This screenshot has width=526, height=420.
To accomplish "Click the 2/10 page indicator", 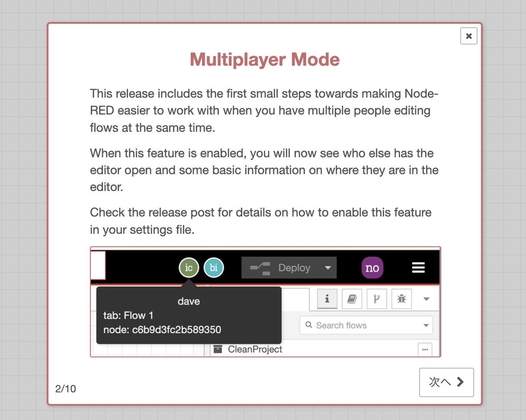I will pos(65,388).
